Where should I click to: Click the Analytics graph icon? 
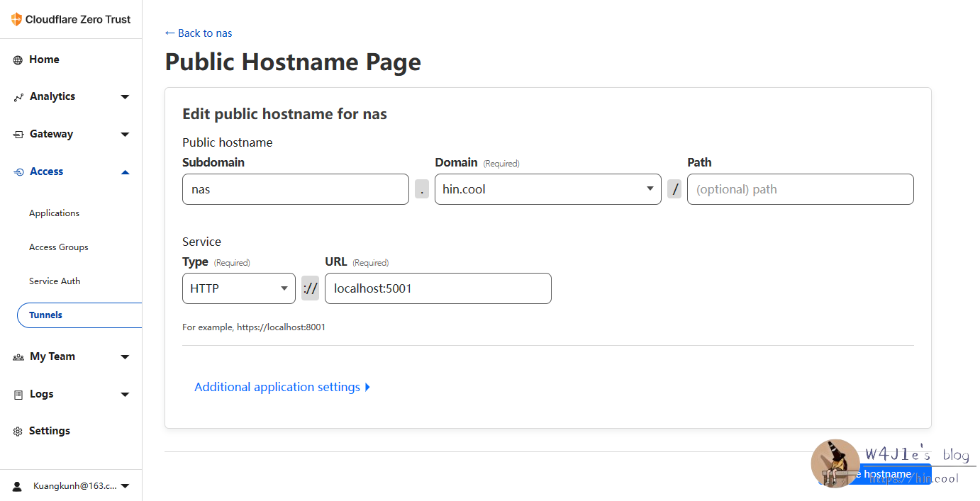pos(16,96)
